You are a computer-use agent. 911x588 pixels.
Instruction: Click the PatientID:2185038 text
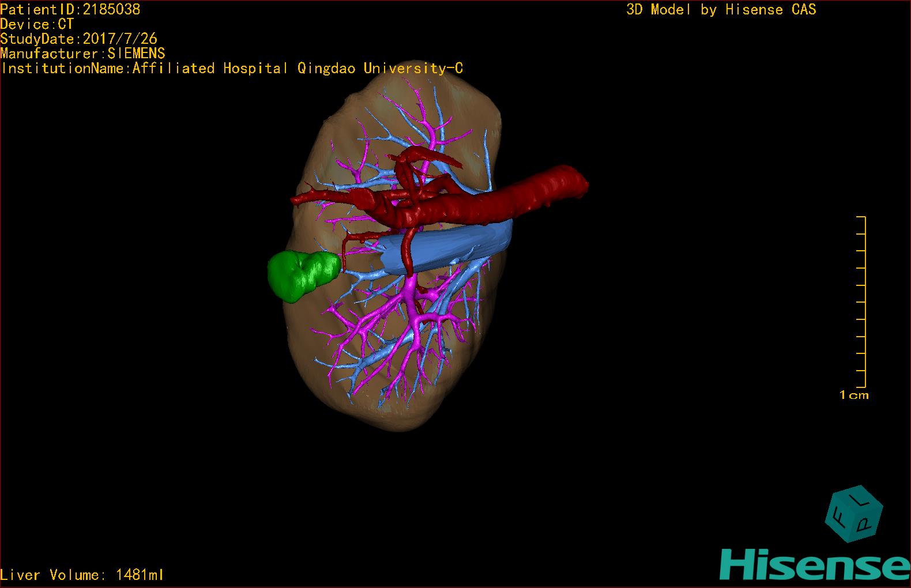click(70, 9)
